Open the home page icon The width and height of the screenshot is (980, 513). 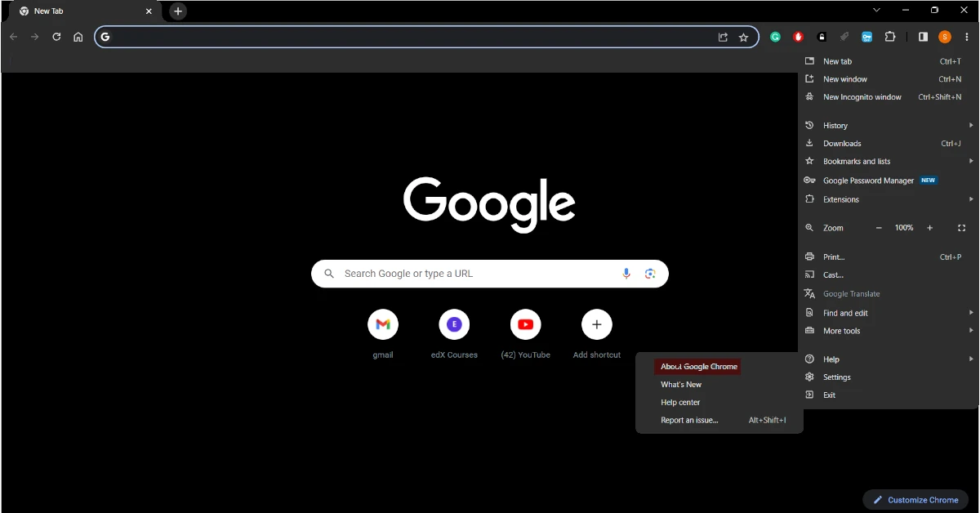pyautogui.click(x=78, y=37)
